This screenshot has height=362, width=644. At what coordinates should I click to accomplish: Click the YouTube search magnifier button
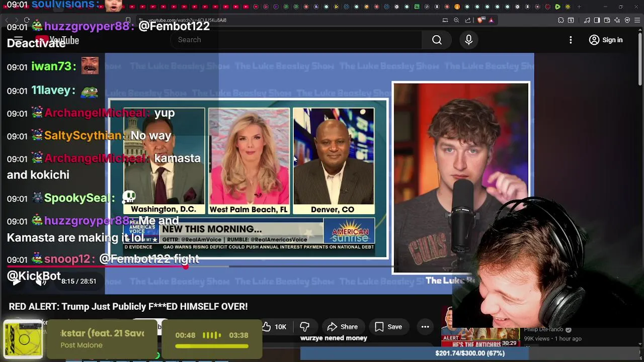[437, 40]
